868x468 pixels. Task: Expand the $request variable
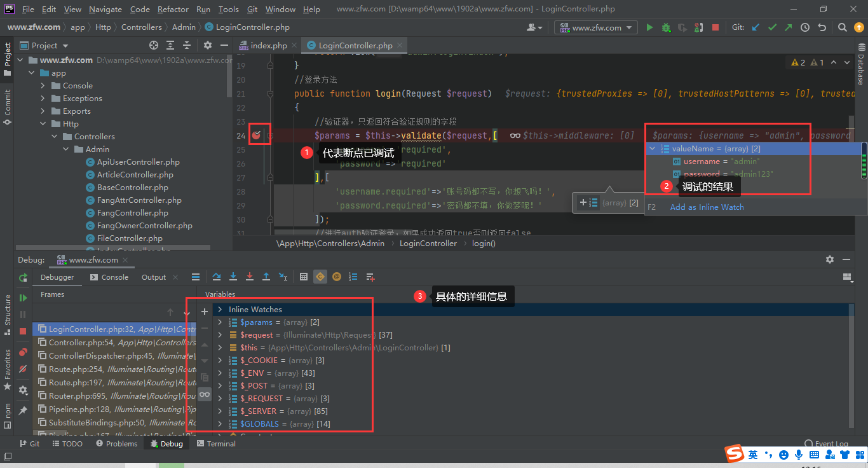tap(220, 335)
